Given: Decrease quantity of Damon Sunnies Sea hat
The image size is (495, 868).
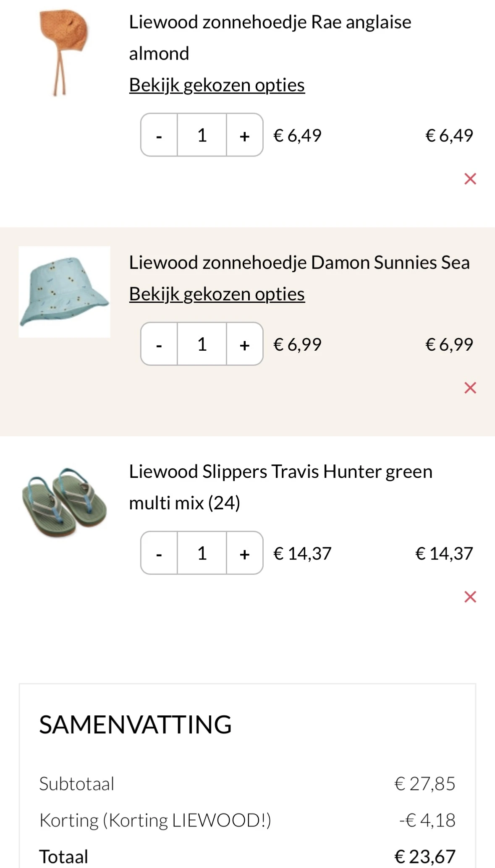Looking at the screenshot, I should pyautogui.click(x=159, y=344).
